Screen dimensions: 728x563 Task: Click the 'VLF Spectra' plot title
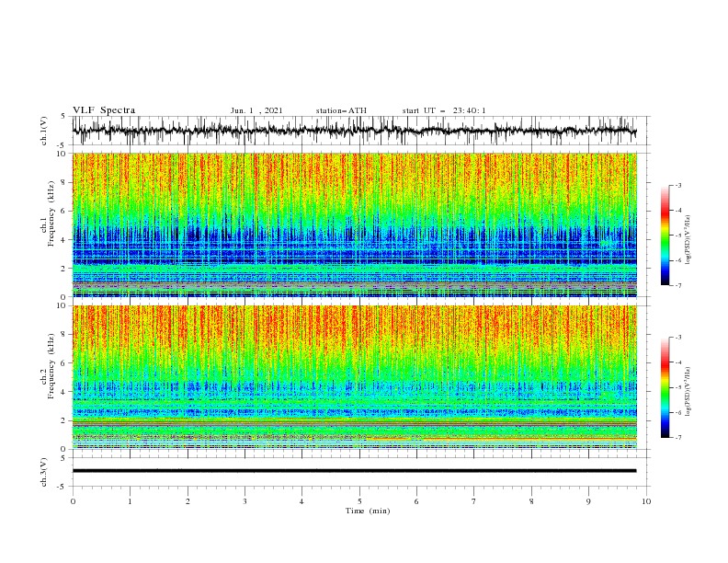(x=104, y=110)
